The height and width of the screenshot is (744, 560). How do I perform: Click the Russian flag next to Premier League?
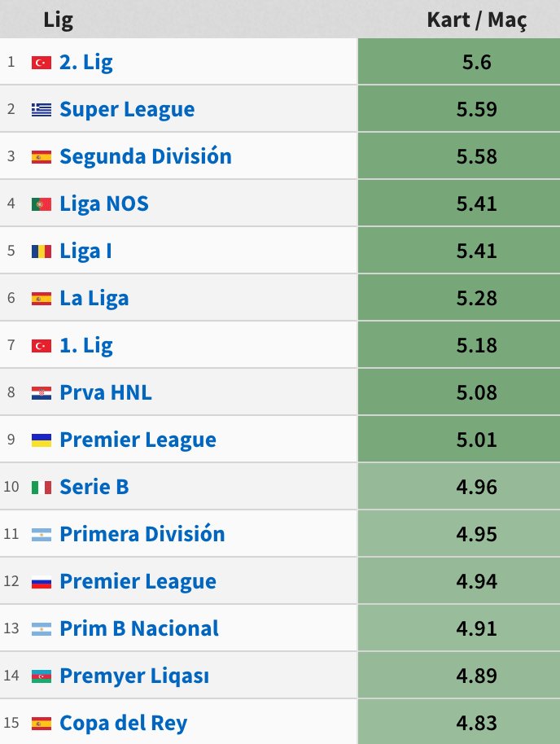pyautogui.click(x=42, y=582)
